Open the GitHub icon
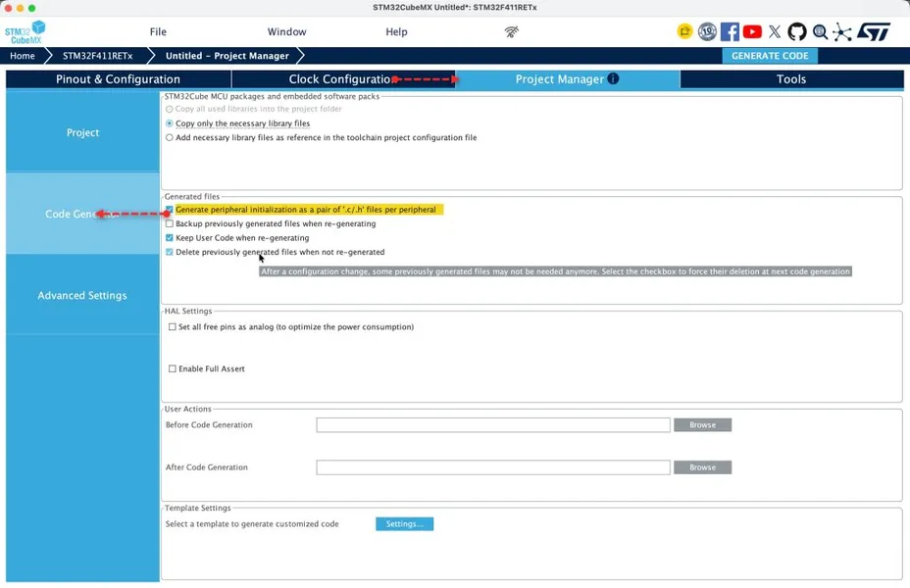 [x=797, y=31]
